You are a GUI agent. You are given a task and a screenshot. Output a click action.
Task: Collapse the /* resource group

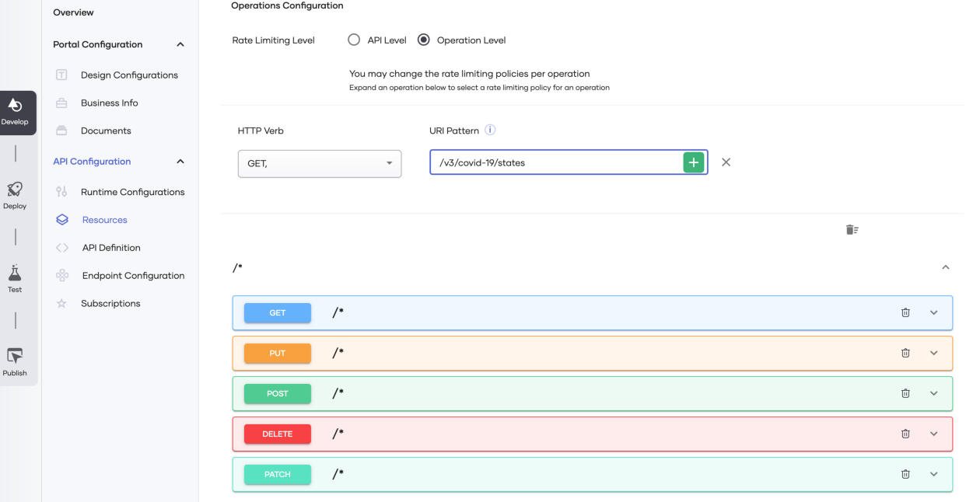point(946,267)
